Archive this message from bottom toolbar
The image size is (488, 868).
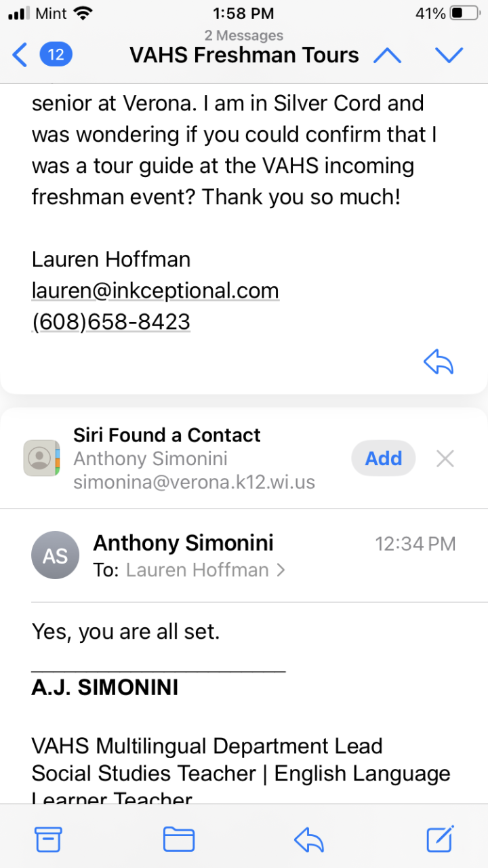(x=48, y=840)
